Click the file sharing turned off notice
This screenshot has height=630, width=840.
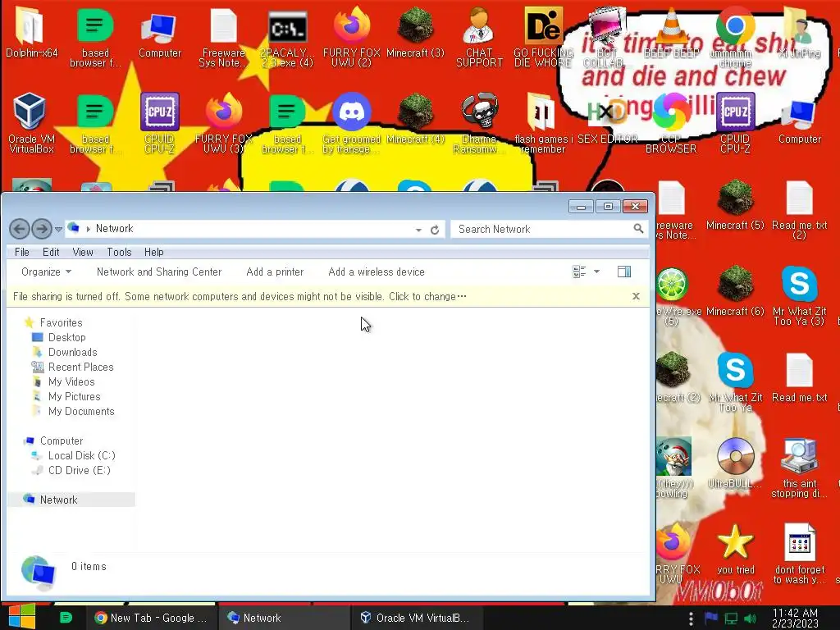(240, 296)
